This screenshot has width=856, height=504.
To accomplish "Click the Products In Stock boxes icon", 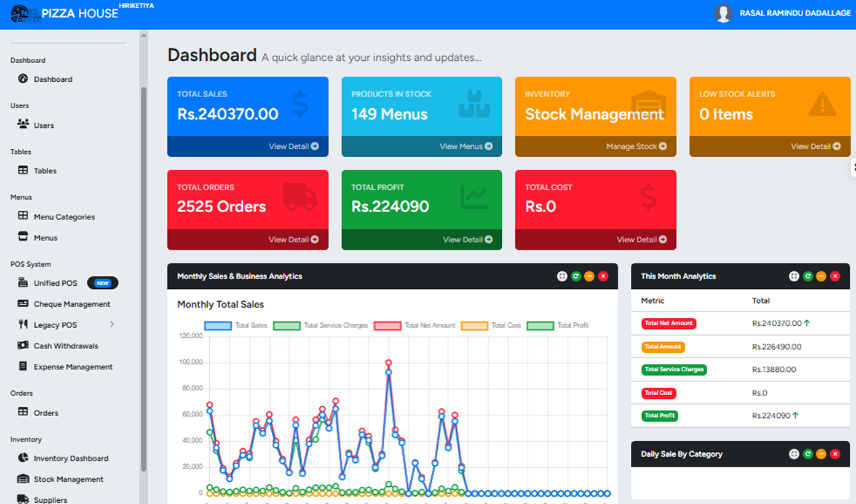I will [x=474, y=104].
